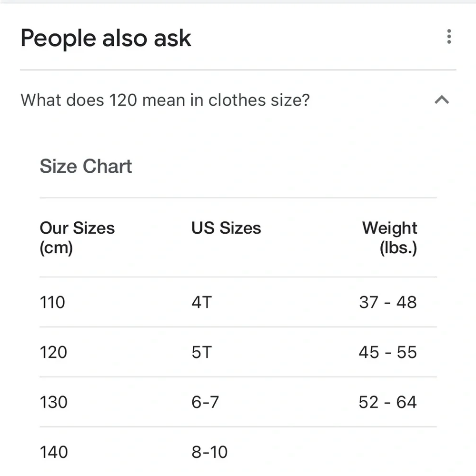Viewport: 476px width, 476px height.
Task: Click the Our Sizes (cm) column header
Action: [x=77, y=238]
